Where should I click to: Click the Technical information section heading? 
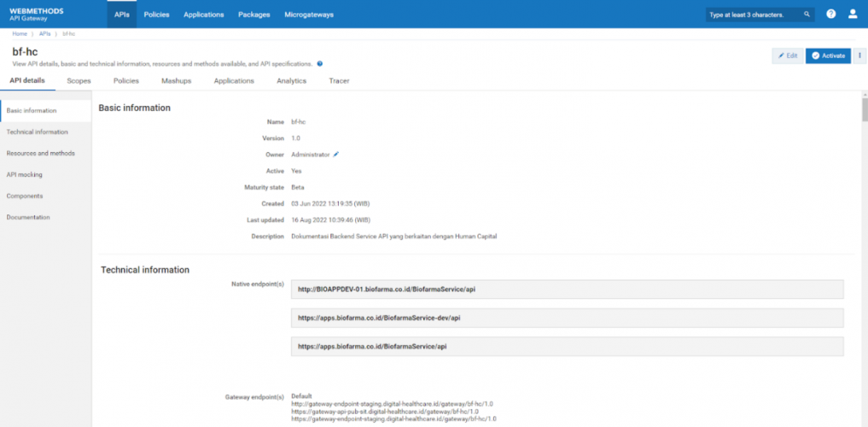pyautogui.click(x=145, y=270)
